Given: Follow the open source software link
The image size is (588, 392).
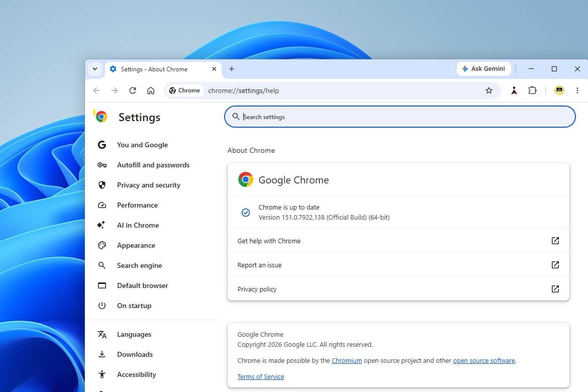Looking at the screenshot, I should click(x=484, y=360).
